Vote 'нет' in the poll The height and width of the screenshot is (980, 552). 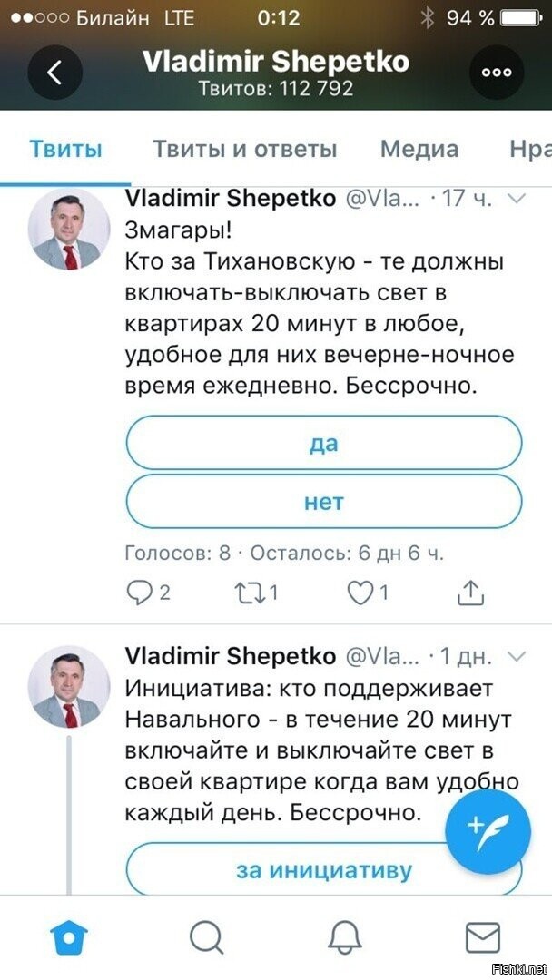(x=324, y=501)
